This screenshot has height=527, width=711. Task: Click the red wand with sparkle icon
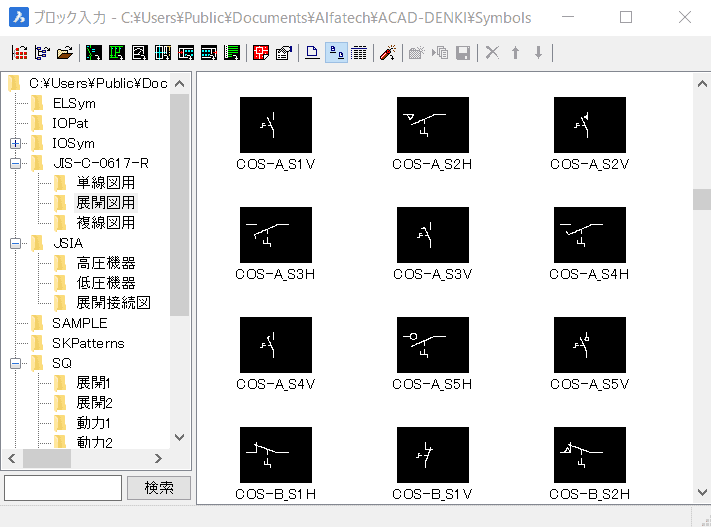[x=388, y=53]
